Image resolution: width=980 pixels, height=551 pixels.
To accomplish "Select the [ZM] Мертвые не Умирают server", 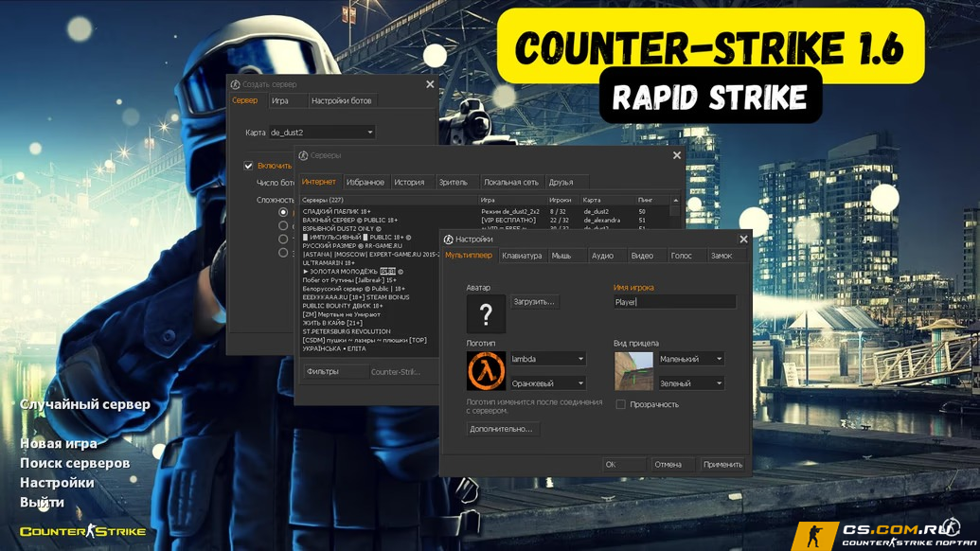I will [370, 315].
